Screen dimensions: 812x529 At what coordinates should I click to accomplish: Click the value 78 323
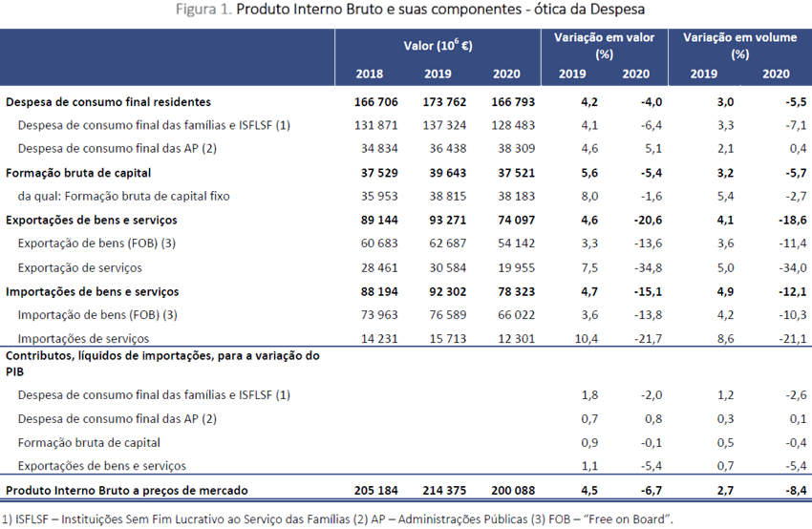coord(516,292)
